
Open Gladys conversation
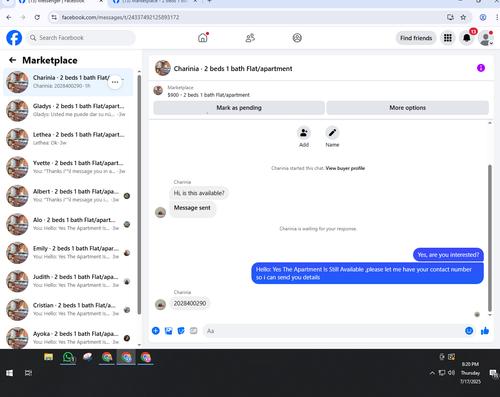click(68, 110)
